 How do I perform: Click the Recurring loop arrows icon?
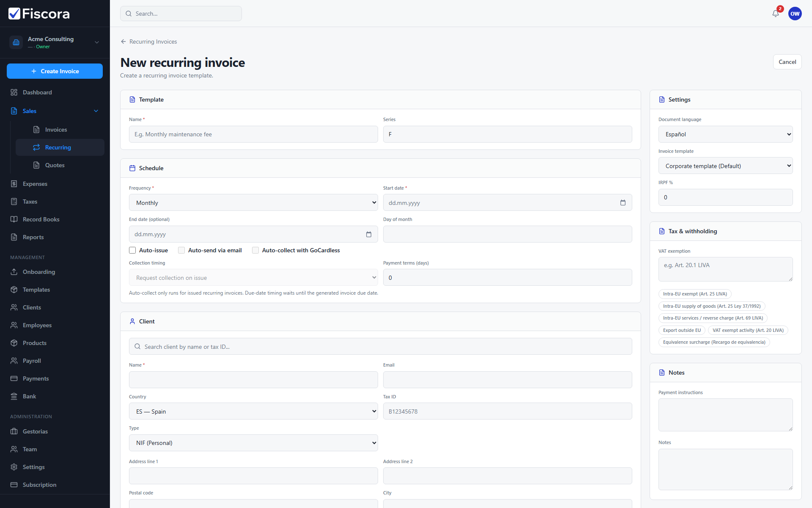[x=36, y=147]
